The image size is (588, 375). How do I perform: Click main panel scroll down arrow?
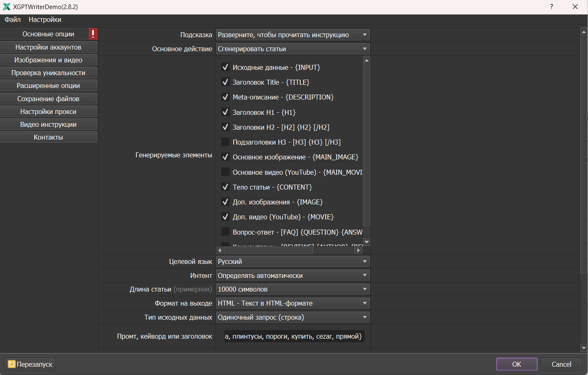(x=583, y=348)
